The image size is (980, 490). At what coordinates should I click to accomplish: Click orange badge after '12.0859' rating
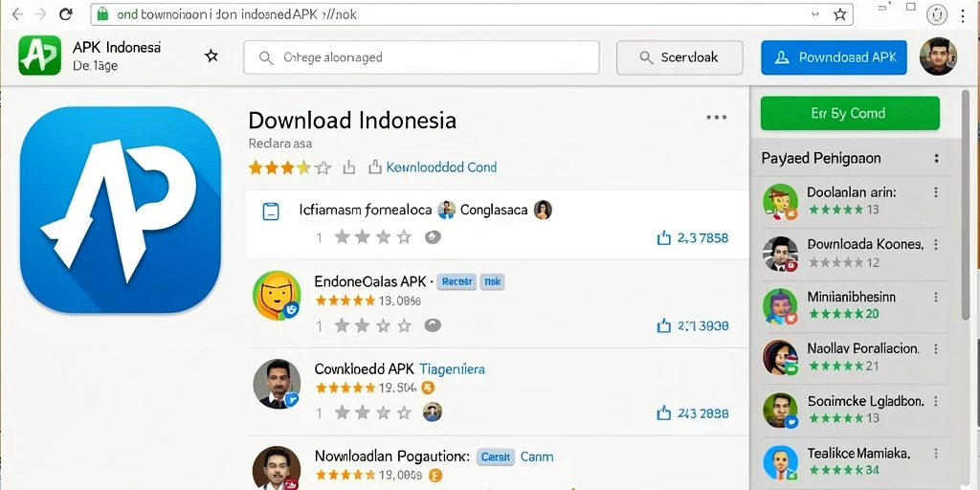coord(435,476)
